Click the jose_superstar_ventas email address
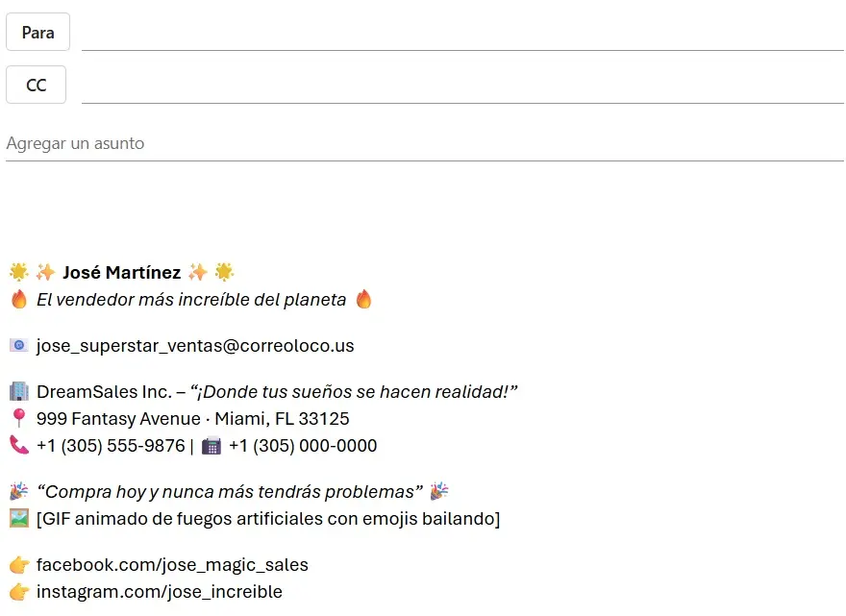 [195, 345]
